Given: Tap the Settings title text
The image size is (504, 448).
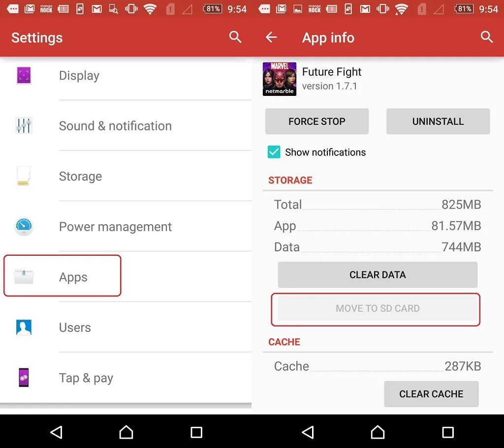Looking at the screenshot, I should pyautogui.click(x=37, y=37).
